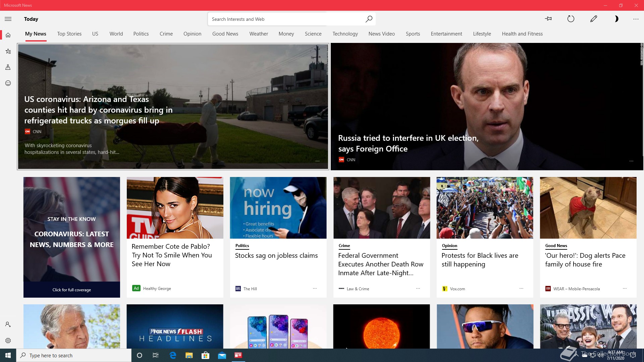644x362 pixels.
Task: Open the account sign-in icon
Action: tap(8, 324)
